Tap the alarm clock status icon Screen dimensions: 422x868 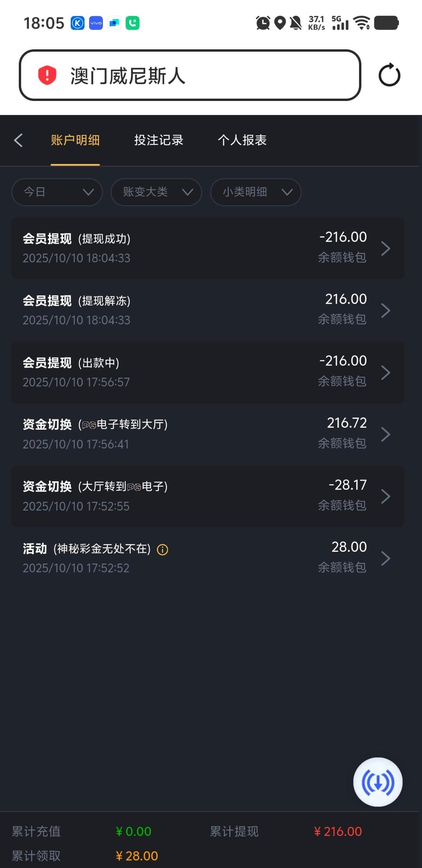click(x=263, y=23)
